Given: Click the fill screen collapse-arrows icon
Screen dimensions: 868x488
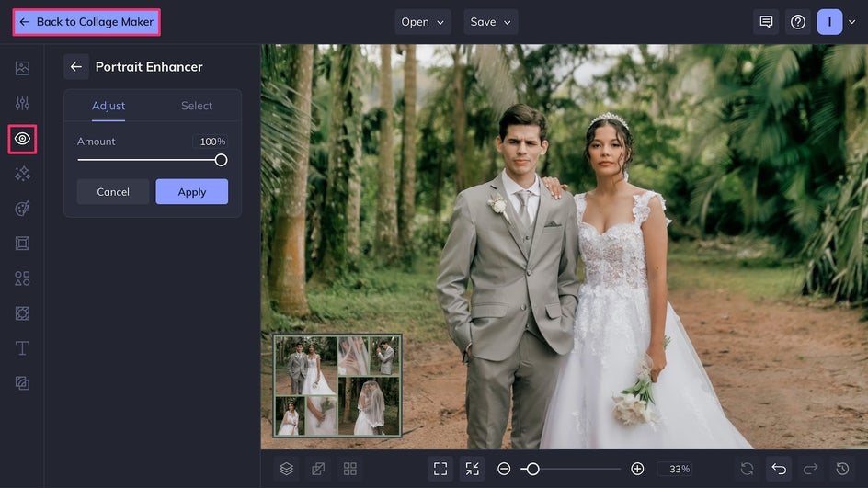Looking at the screenshot, I should (473, 469).
